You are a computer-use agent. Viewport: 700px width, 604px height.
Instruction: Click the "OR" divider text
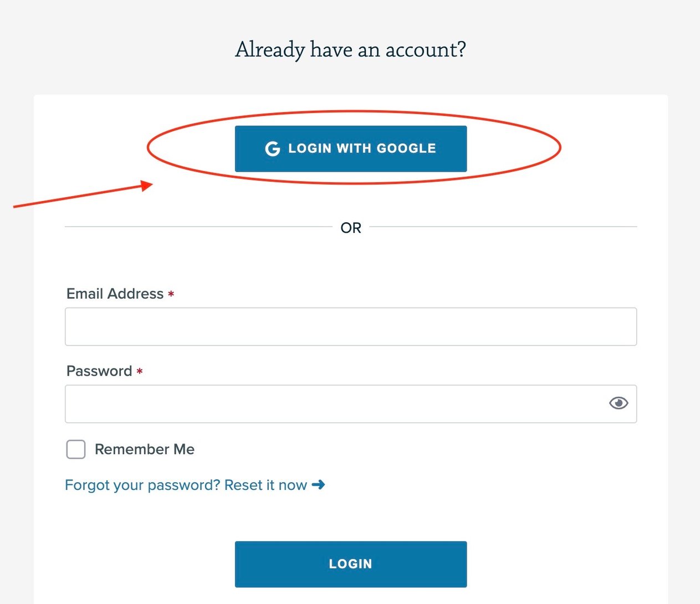pos(350,227)
